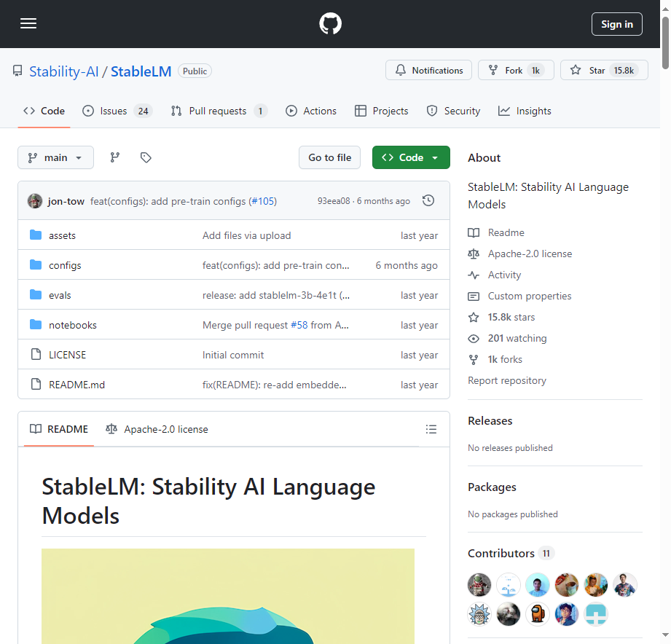View tags via the tag icon

146,157
